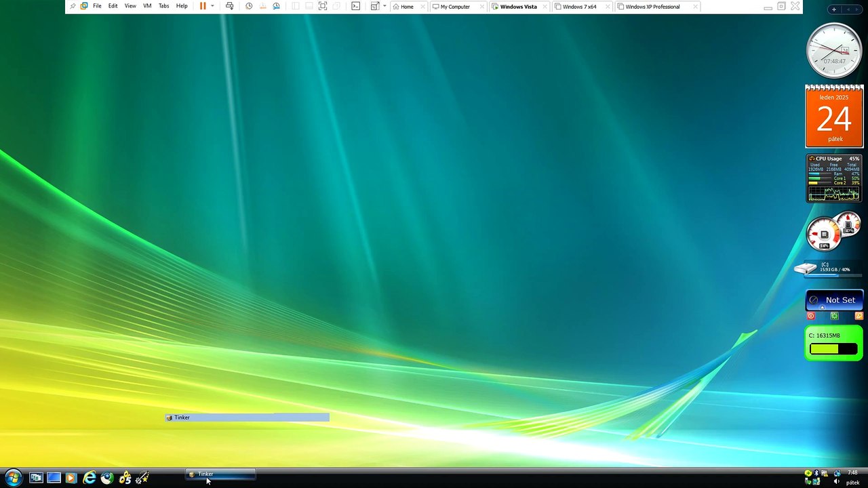Click the Not Set gadget display
Screen dimensions: 868x488
834,300
